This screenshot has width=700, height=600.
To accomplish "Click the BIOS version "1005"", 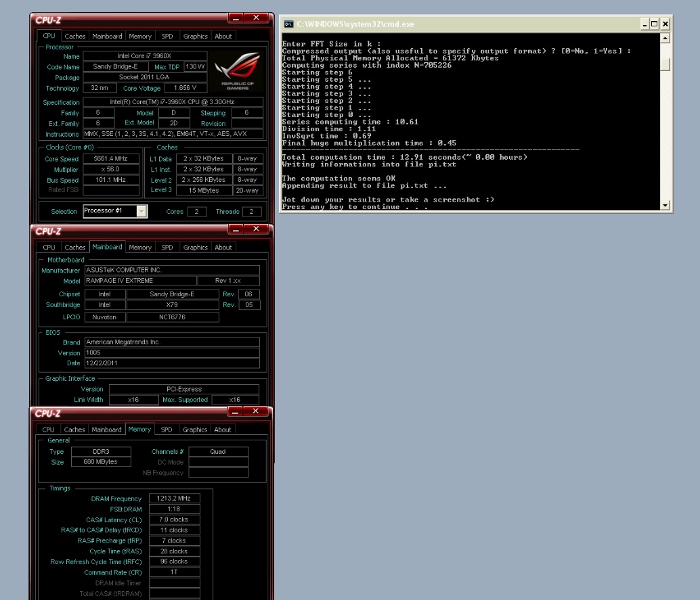I will pyautogui.click(x=172, y=352).
